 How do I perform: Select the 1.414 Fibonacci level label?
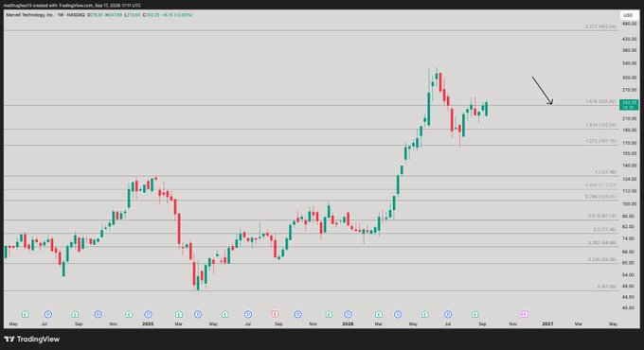click(x=600, y=125)
